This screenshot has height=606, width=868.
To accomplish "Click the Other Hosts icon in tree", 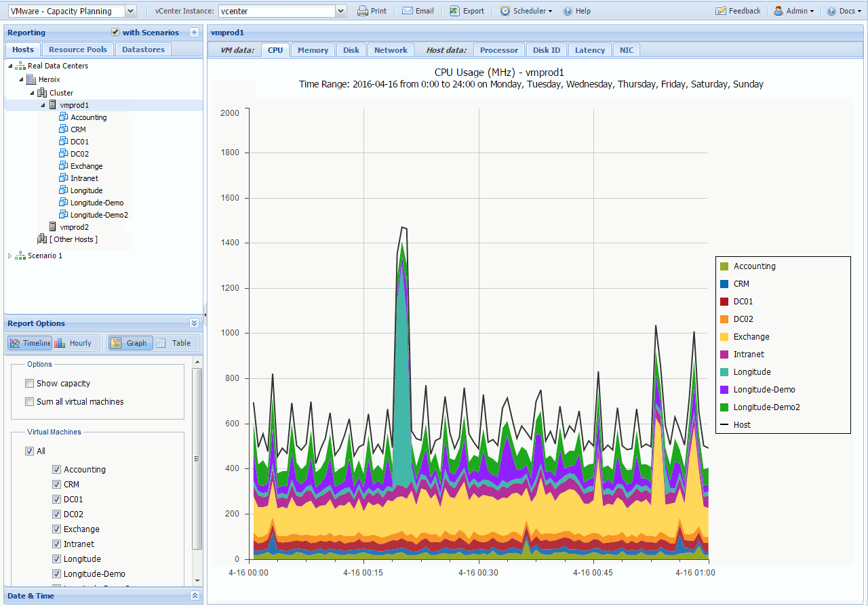I will tap(42, 239).
